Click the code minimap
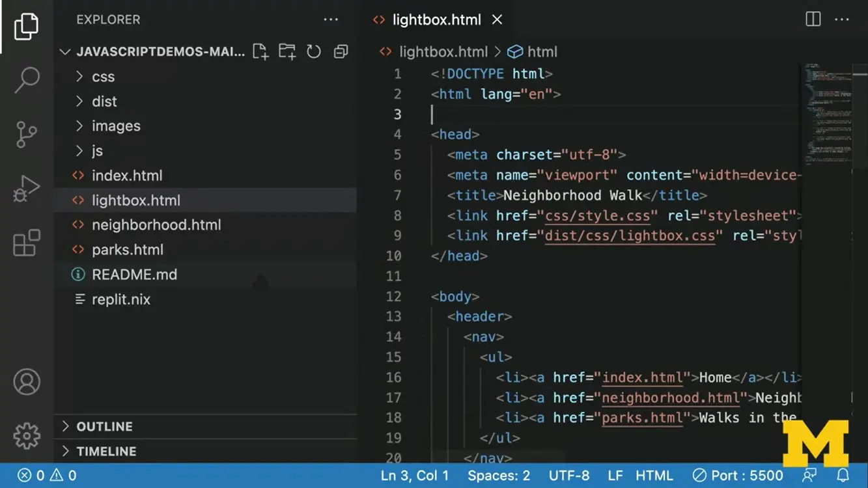This screenshot has width=868, height=488. tap(827, 114)
